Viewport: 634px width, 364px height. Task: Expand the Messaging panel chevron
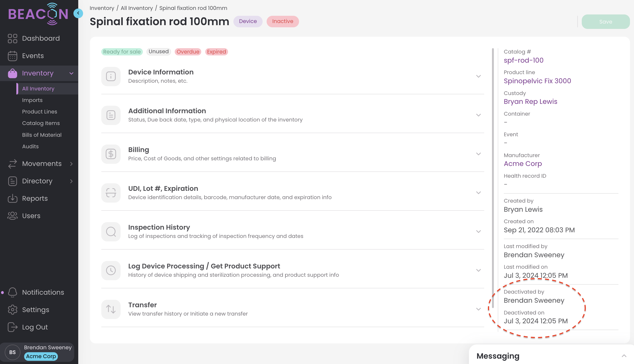click(624, 356)
